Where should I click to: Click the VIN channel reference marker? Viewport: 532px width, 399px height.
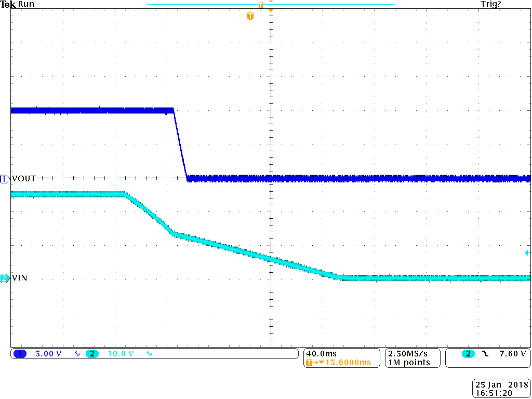[x=4, y=278]
